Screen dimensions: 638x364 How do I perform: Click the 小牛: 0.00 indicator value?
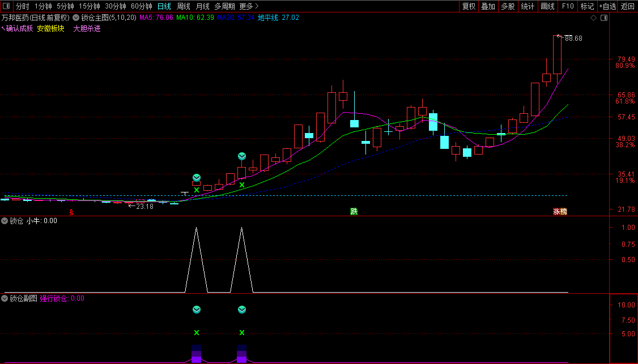pos(42,221)
